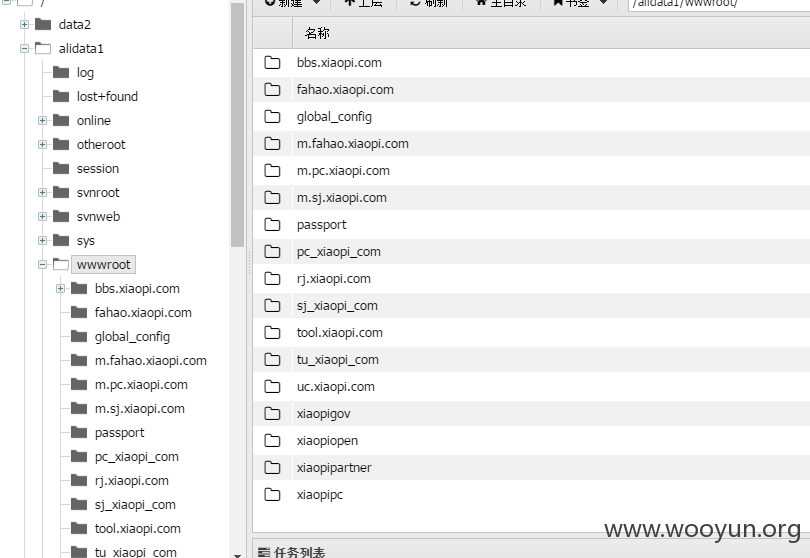The image size is (810, 558).
Task: Click the alidata1 open-folder icon in the tree
Action: pyautogui.click(x=43, y=49)
